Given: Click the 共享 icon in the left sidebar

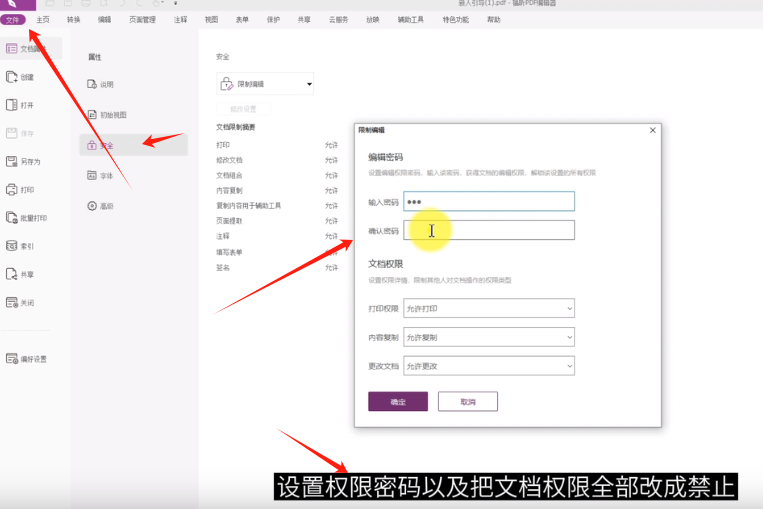Looking at the screenshot, I should [x=12, y=274].
